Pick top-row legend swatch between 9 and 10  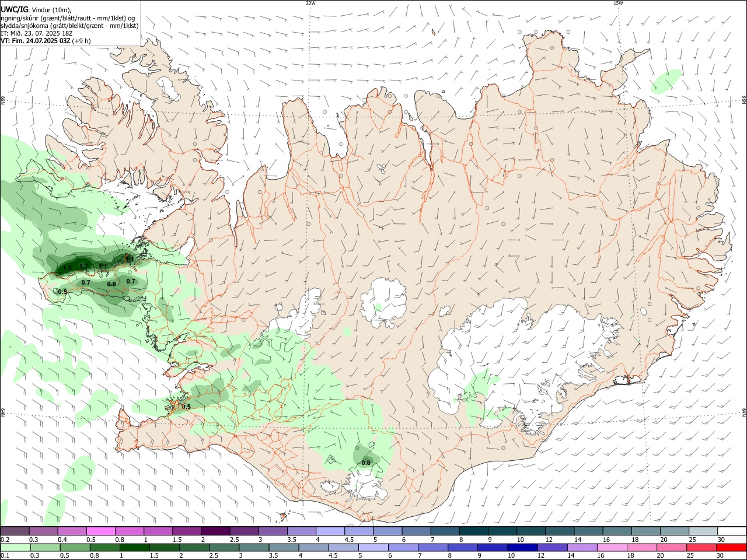502,531
